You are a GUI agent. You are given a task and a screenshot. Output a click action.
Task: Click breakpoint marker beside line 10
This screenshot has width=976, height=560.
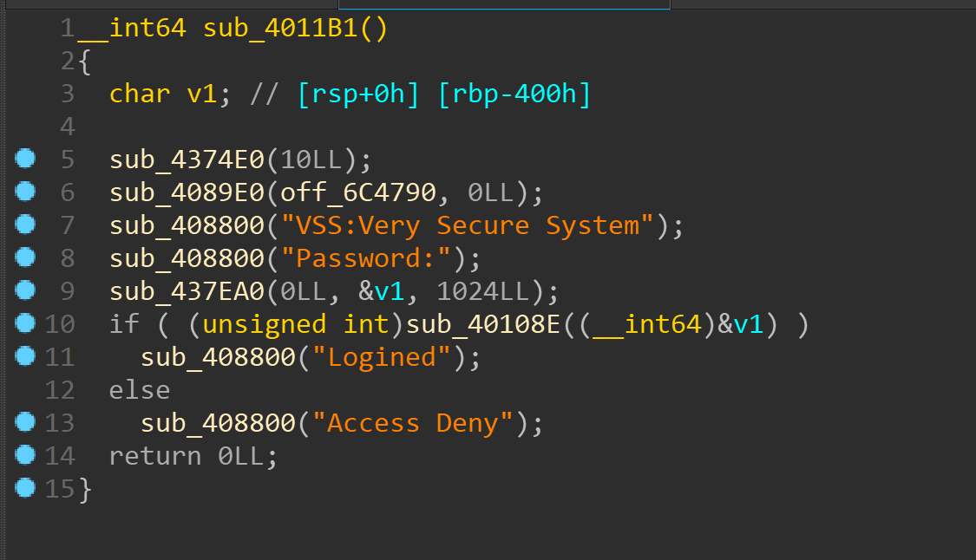point(25,323)
